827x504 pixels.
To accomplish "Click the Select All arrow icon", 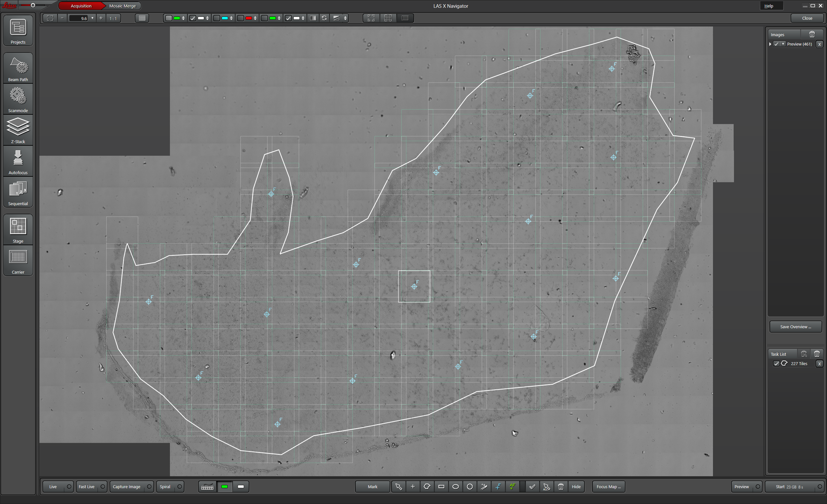I will pyautogui.click(x=546, y=487).
